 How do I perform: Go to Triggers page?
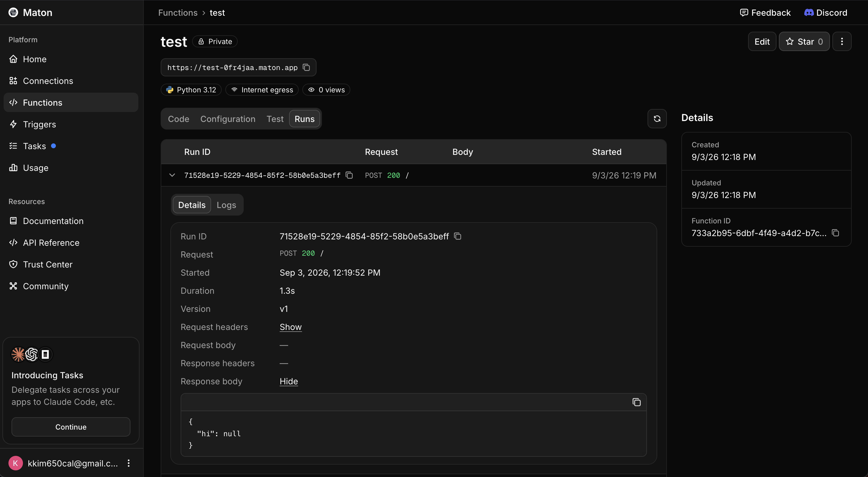pyautogui.click(x=71, y=124)
